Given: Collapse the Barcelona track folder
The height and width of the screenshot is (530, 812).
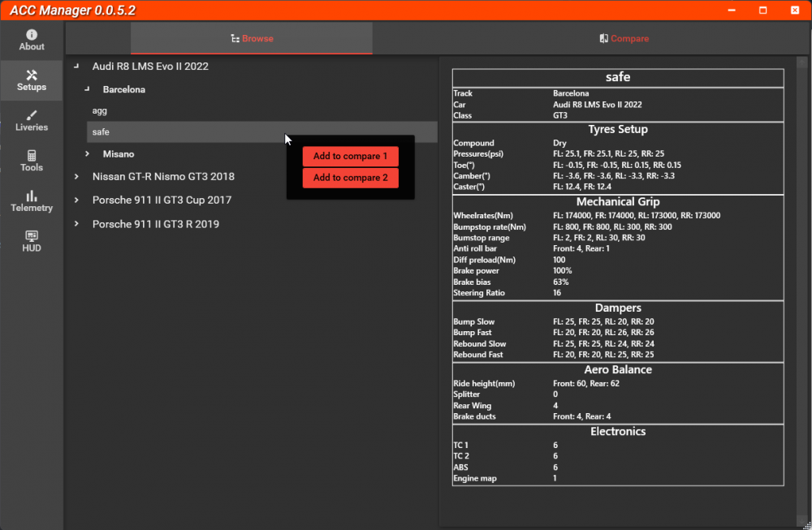Looking at the screenshot, I should point(87,89).
